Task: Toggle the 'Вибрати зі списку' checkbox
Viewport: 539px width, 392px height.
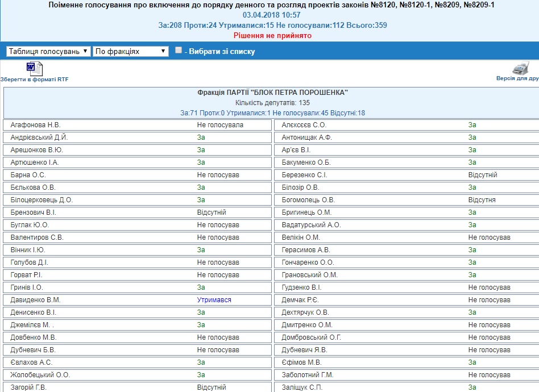Action: point(179,51)
